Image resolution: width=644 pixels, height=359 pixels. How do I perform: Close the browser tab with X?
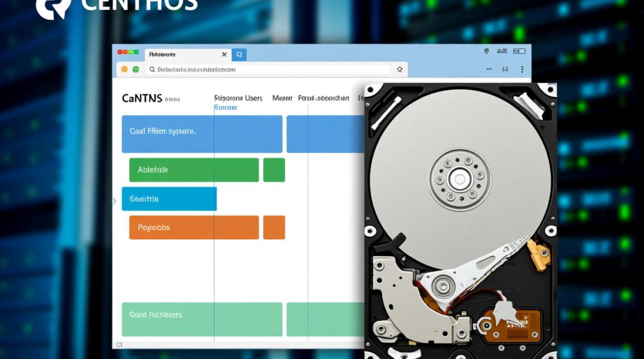point(224,55)
